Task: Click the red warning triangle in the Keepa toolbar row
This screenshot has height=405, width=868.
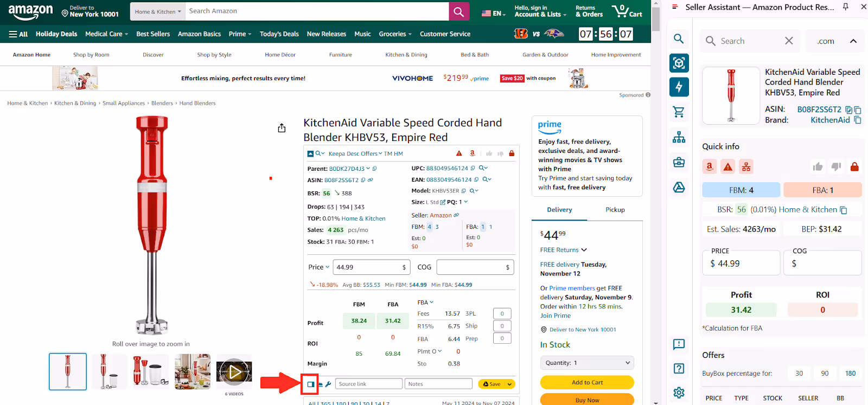Action: pos(459,153)
